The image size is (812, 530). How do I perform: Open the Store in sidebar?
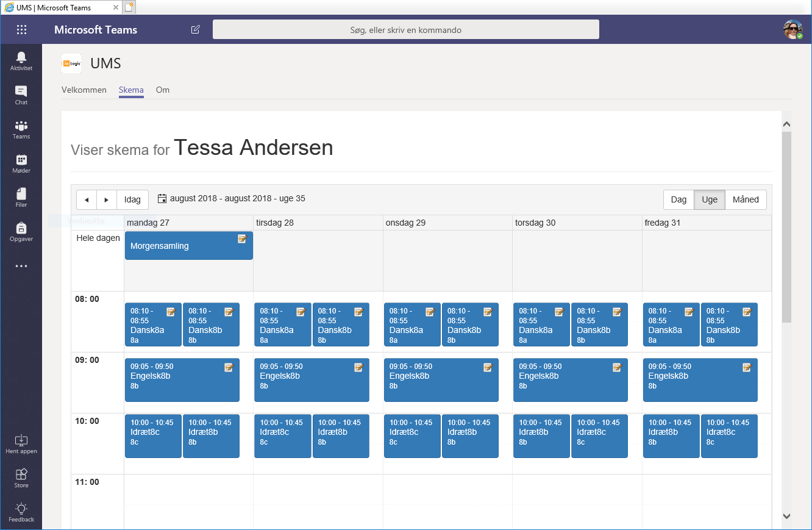pos(21,478)
